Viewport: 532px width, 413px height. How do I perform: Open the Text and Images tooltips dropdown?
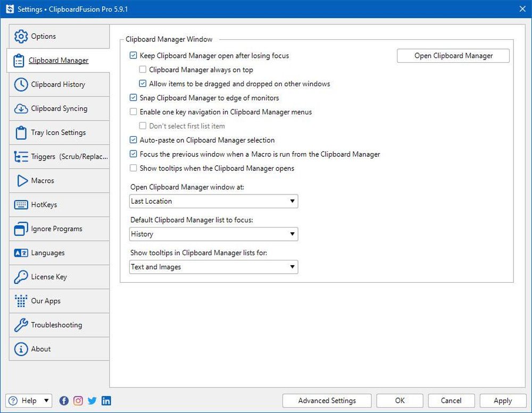[214, 267]
